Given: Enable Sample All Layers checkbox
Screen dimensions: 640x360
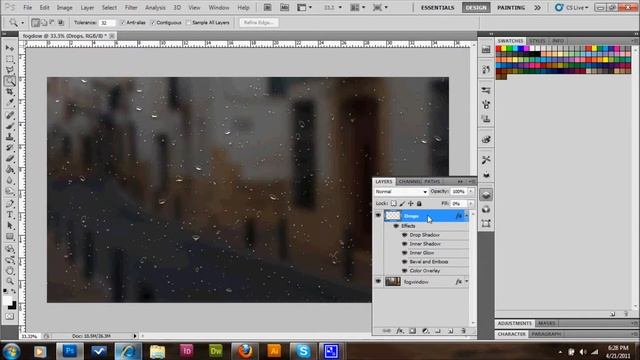Looking at the screenshot, I should (x=188, y=22).
